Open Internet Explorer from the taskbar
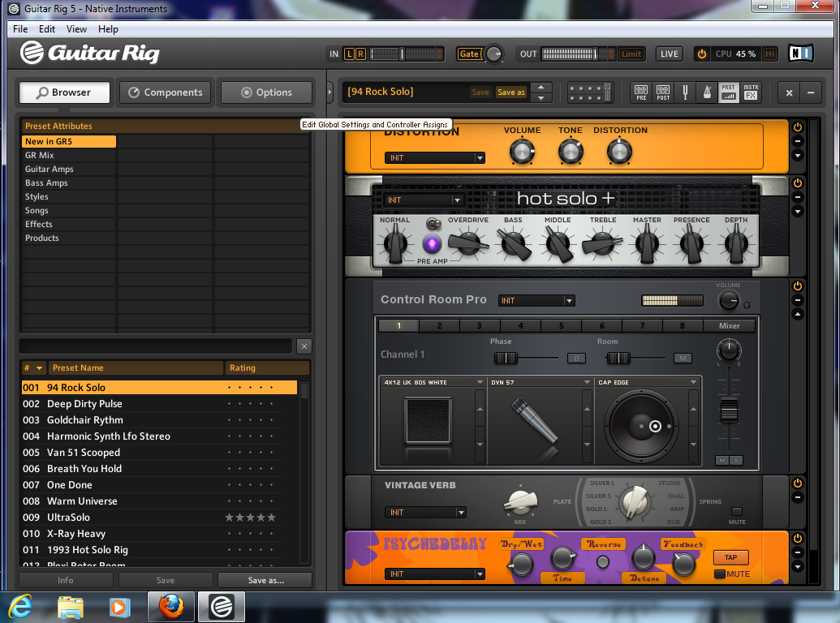This screenshot has height=623, width=840. click(x=20, y=607)
